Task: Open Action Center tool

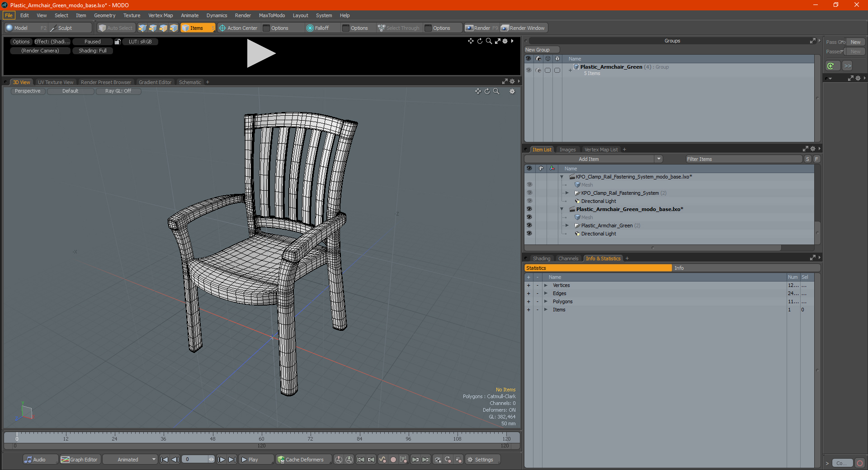Action: [238, 28]
